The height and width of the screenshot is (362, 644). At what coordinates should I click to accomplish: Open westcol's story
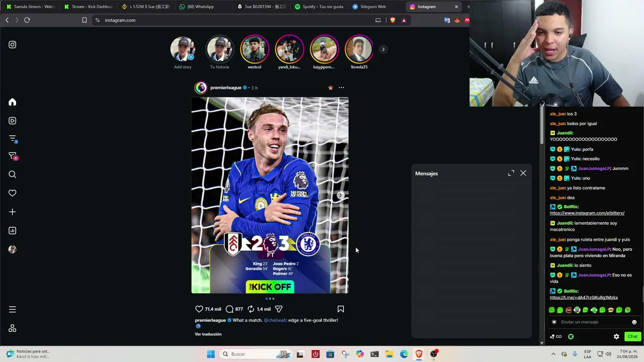pos(255,49)
